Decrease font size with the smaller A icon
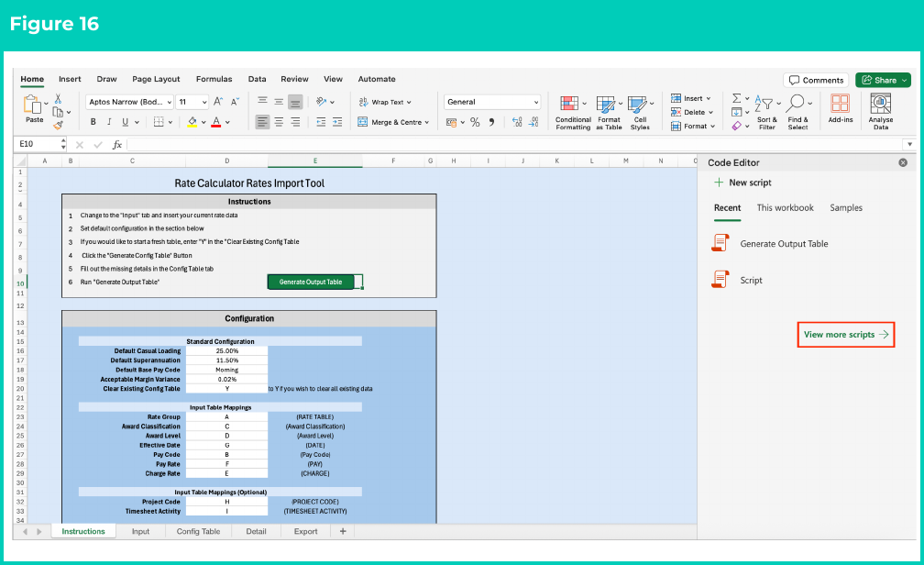The image size is (924, 565). pyautogui.click(x=235, y=102)
